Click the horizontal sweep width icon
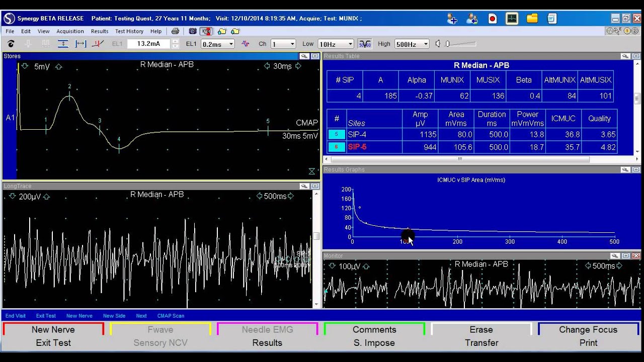This screenshot has height=362, width=644. click(x=80, y=44)
